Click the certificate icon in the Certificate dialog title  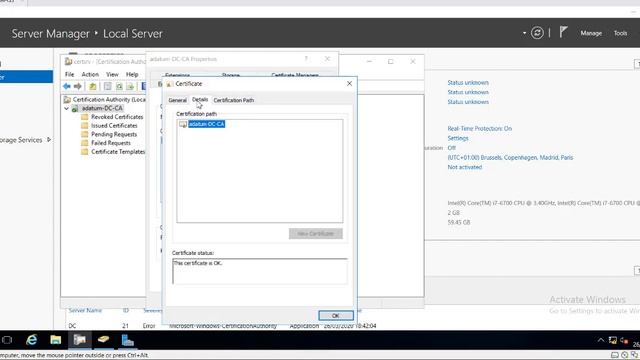169,84
